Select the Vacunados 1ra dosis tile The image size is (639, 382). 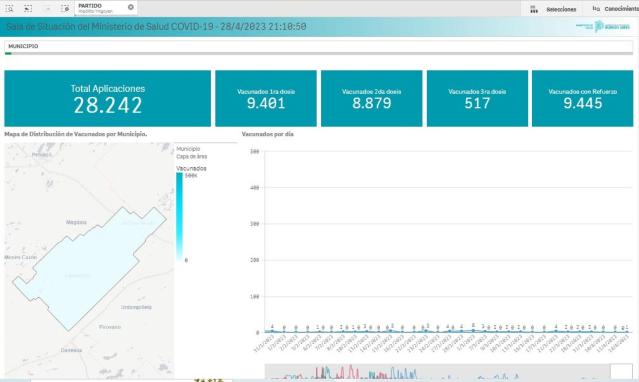[266, 98]
